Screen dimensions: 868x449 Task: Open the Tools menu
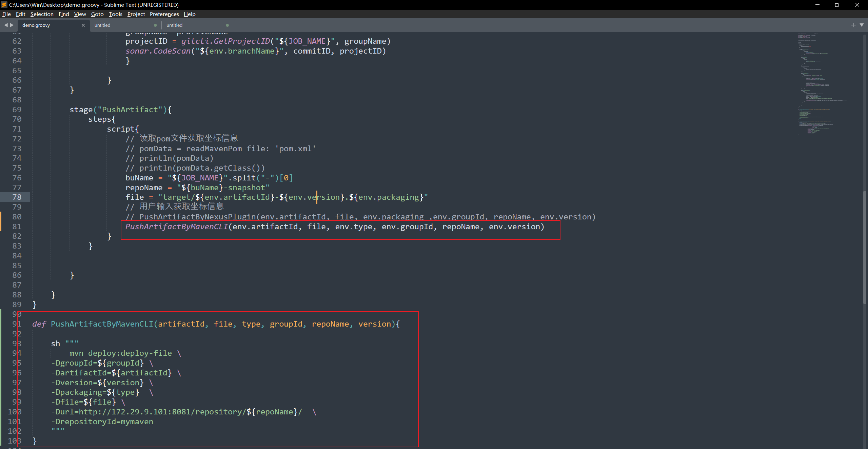point(115,14)
